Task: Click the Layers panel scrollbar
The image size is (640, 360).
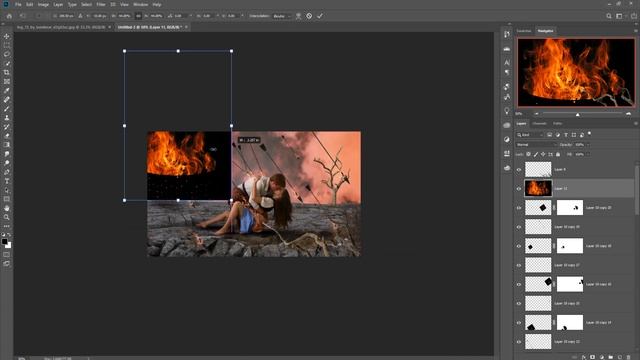Action: point(637,190)
